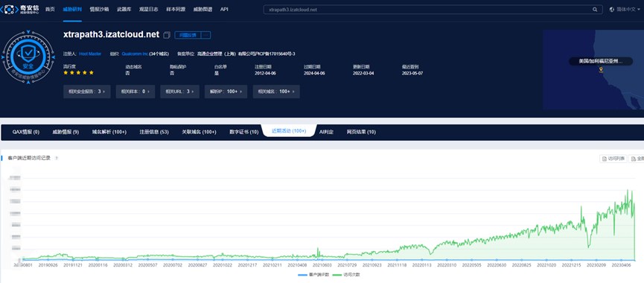Image resolution: width=644 pixels, height=283 pixels.
Task: Open the Qualcomm Inc organization link
Action: [x=135, y=54]
